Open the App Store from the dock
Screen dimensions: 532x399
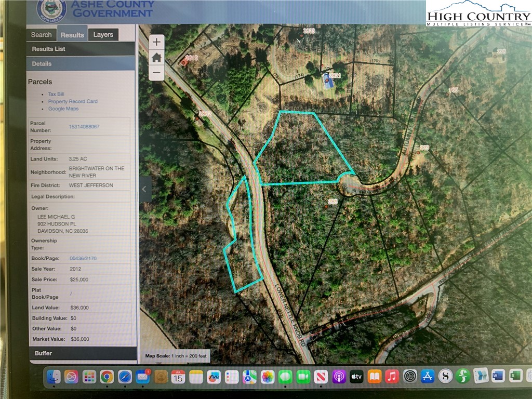[427, 377]
